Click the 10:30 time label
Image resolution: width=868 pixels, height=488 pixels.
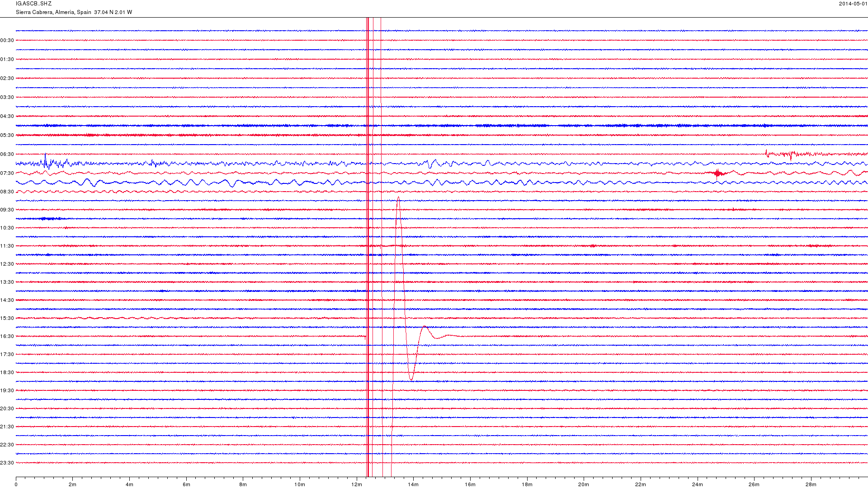(x=7, y=228)
